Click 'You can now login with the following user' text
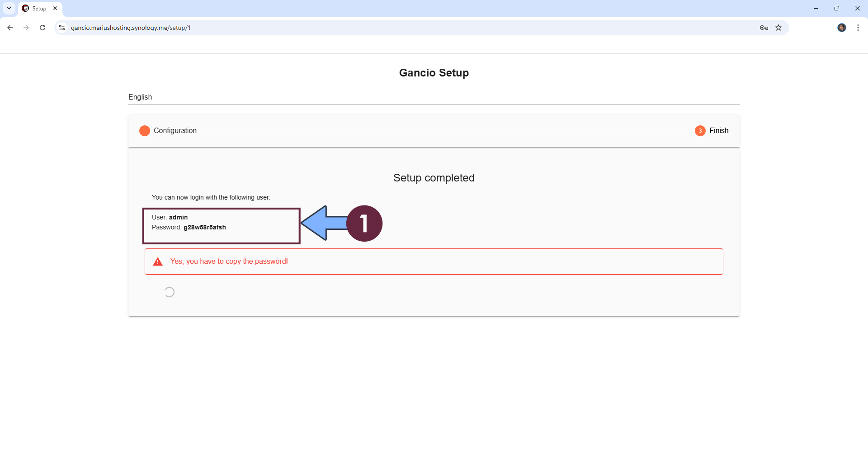This screenshot has height=462, width=868. [x=211, y=197]
